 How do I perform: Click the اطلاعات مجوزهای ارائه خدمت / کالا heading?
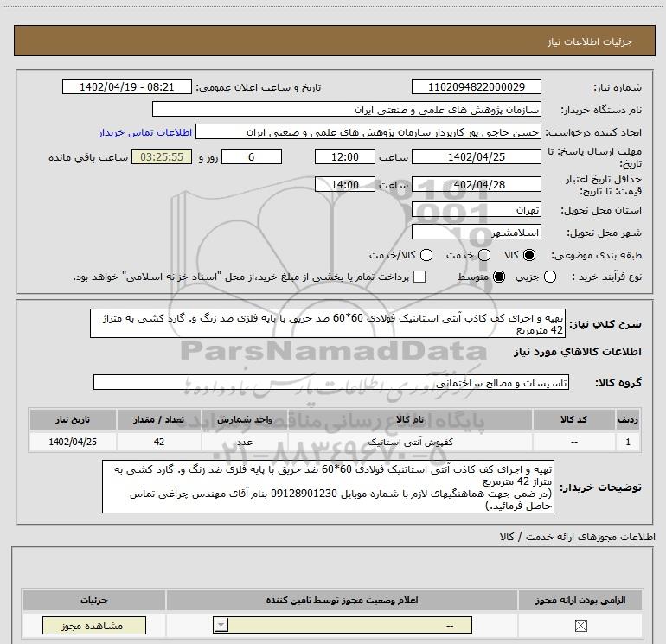(578, 537)
